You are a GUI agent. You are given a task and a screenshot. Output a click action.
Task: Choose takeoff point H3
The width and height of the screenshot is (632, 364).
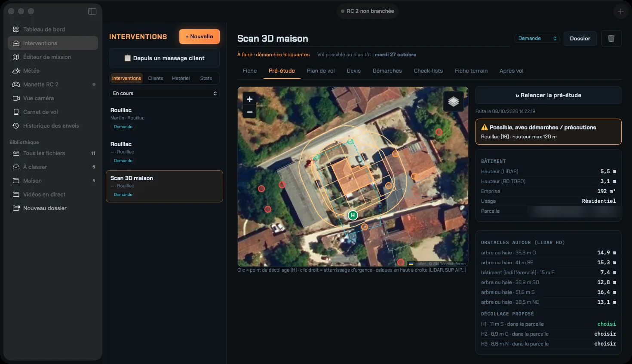(605, 344)
